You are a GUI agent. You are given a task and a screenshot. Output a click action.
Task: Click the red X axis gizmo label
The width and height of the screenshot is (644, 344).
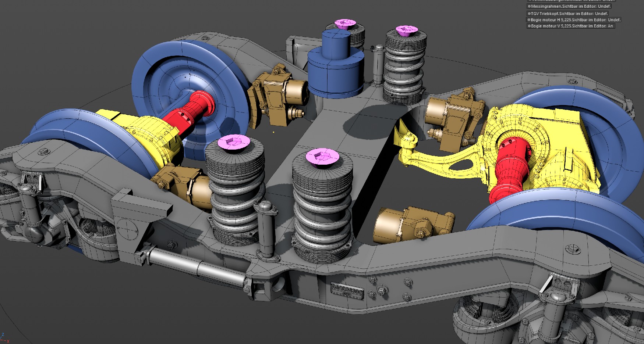[8, 341]
